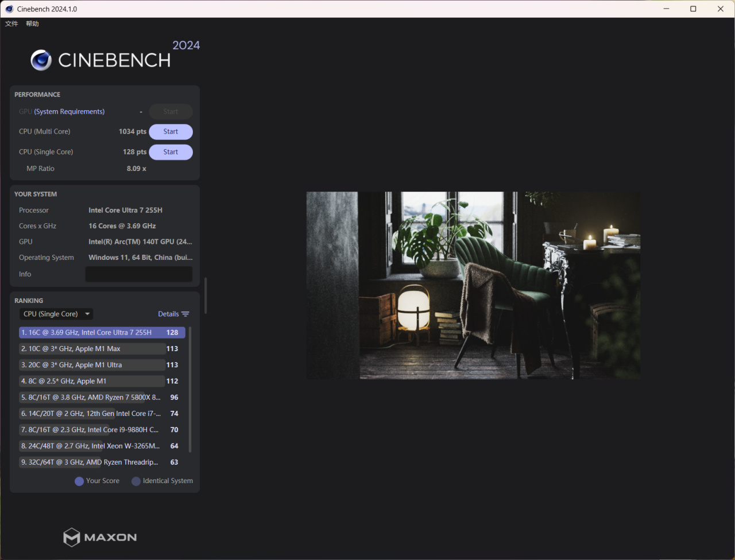Click the Your Score legend label
Viewport: 735px width, 560px height.
click(x=103, y=481)
